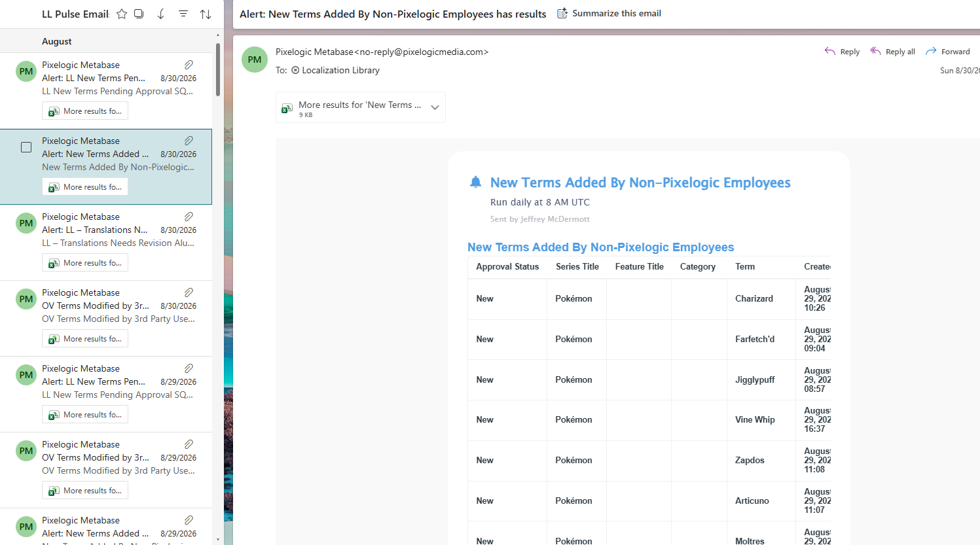Add LL Pulse Email folder to favorites star
The image size is (980, 545).
[x=122, y=14]
